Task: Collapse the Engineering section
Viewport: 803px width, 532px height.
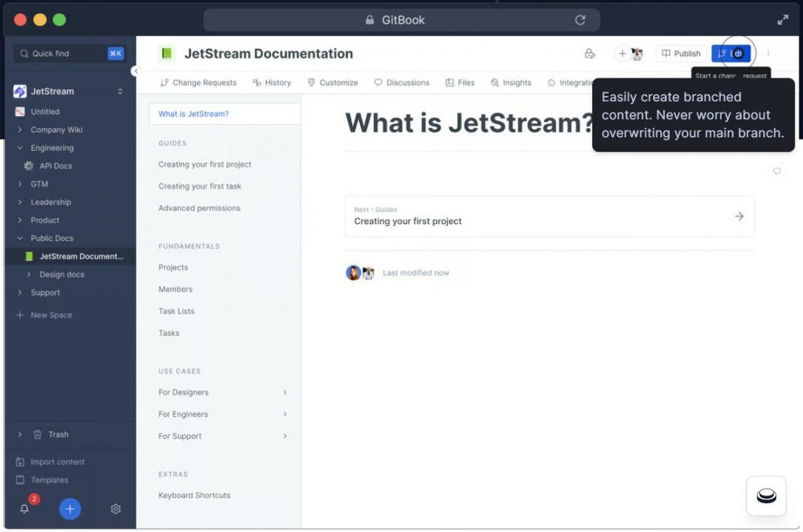Action: pos(20,148)
